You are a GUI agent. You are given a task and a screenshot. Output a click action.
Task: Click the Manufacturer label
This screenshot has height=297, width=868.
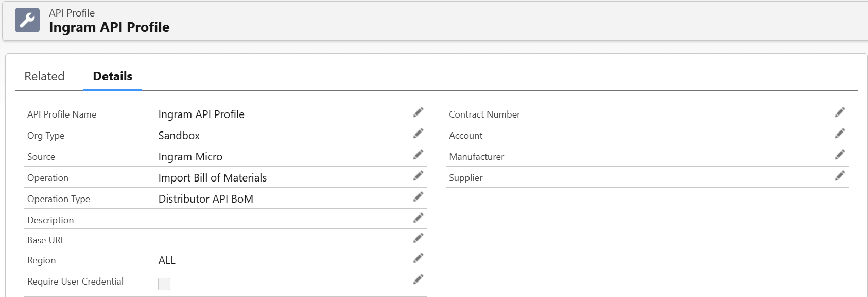pyautogui.click(x=476, y=157)
